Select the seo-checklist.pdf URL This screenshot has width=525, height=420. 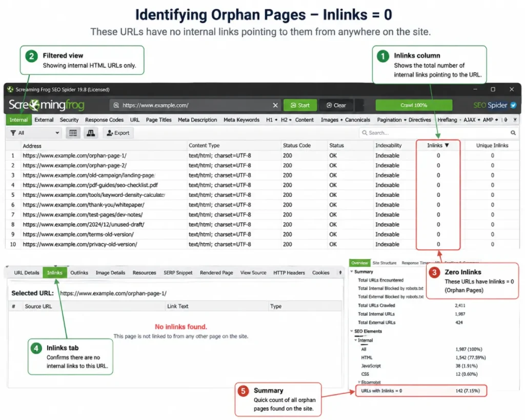pos(90,185)
